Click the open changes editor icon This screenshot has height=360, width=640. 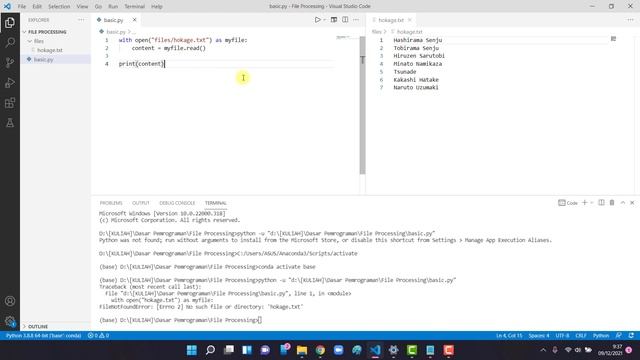tap(334, 20)
